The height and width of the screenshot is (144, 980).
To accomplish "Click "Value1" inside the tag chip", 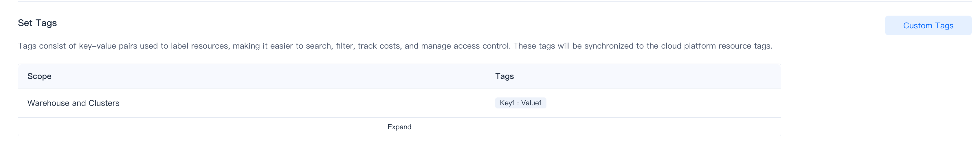I will click(531, 103).
